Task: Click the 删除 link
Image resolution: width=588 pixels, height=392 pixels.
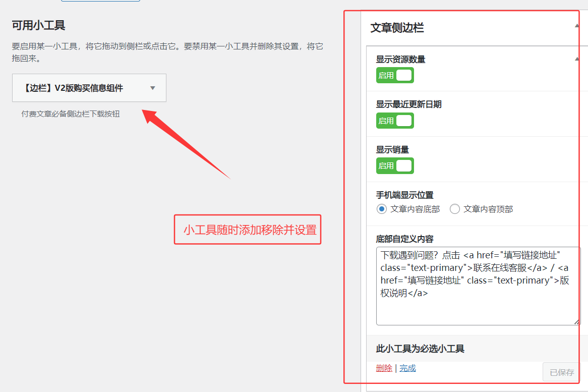Action: [x=384, y=368]
